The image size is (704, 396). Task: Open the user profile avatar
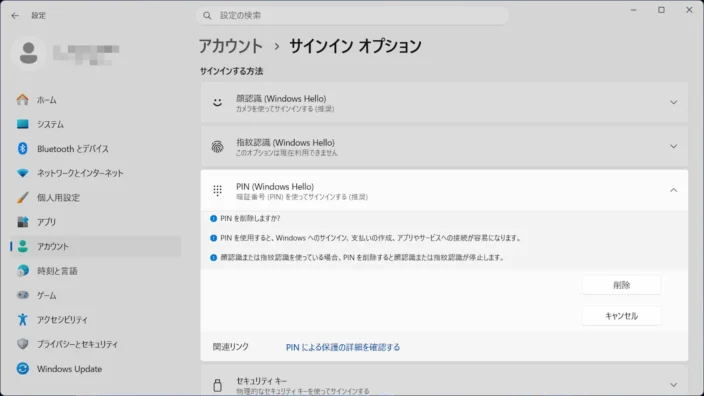(28, 53)
